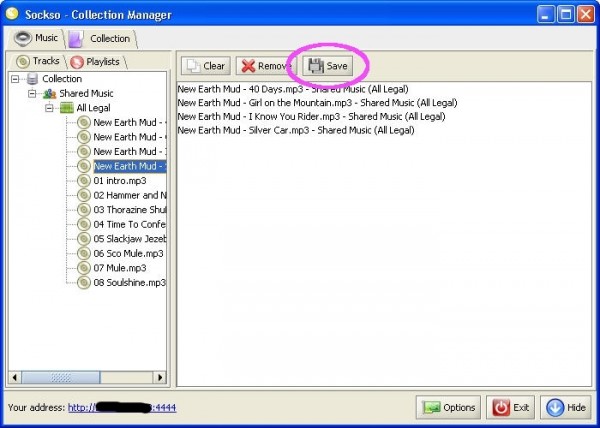Select the Tracks sub-tab
The width and height of the screenshot is (600, 428).
[38, 61]
